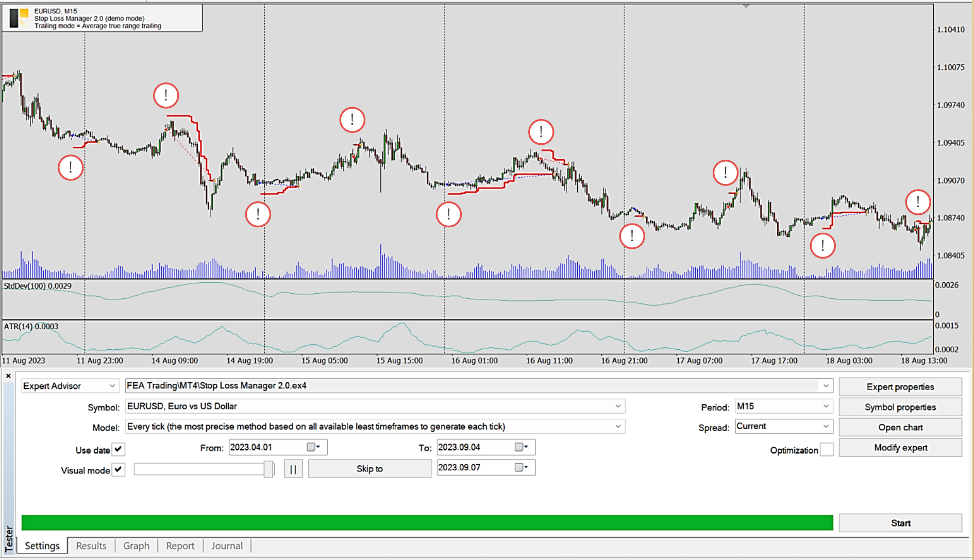Click the 15 Aug 15:00 time axis label
This screenshot has height=560, width=974.
point(399,361)
